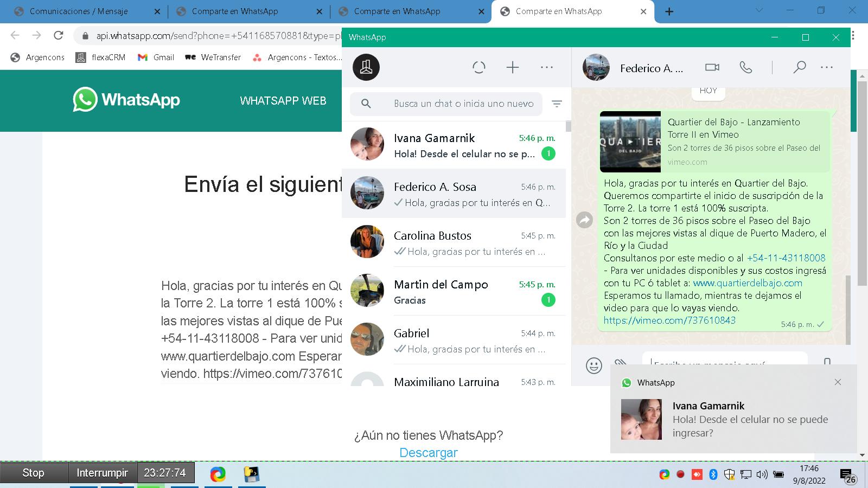Click the attach paperclip icon
Viewport: 868px width, 488px height.
click(621, 363)
